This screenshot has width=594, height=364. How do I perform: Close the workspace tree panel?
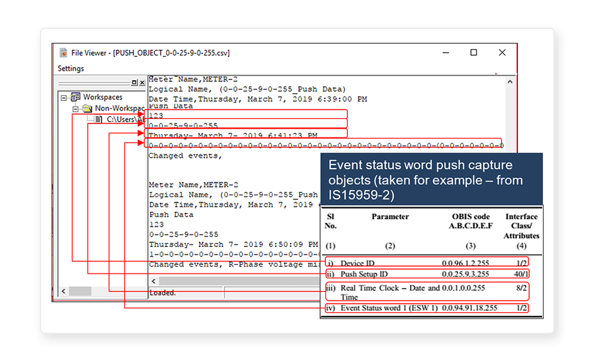pos(142,83)
